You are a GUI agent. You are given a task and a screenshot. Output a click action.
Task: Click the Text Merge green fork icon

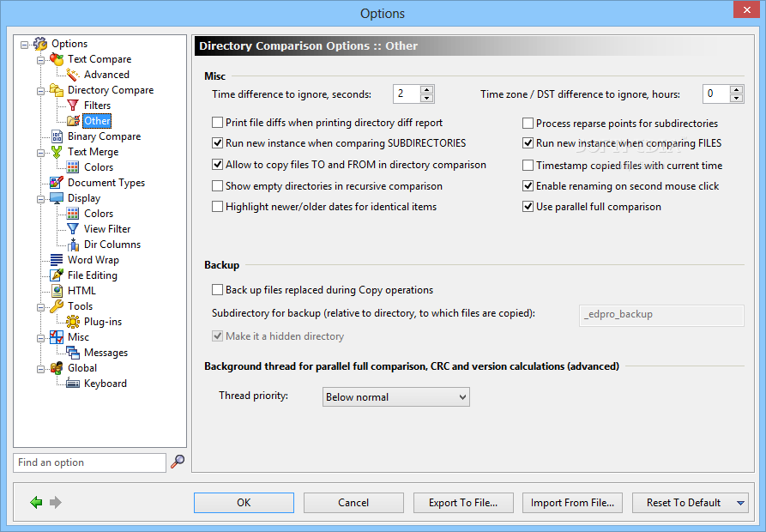pos(57,152)
